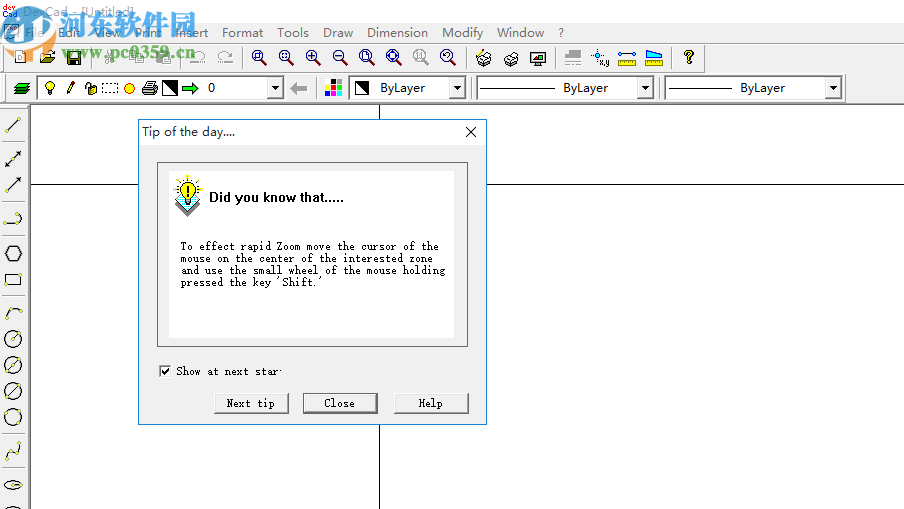
Task: Open the help question mark icon
Action: (x=688, y=58)
